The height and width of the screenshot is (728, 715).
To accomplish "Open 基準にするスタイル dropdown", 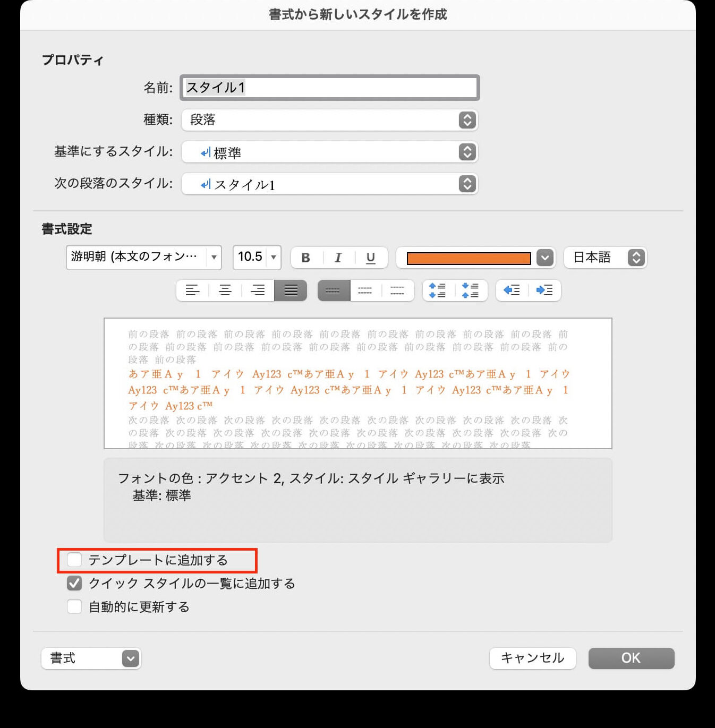I will 330,152.
